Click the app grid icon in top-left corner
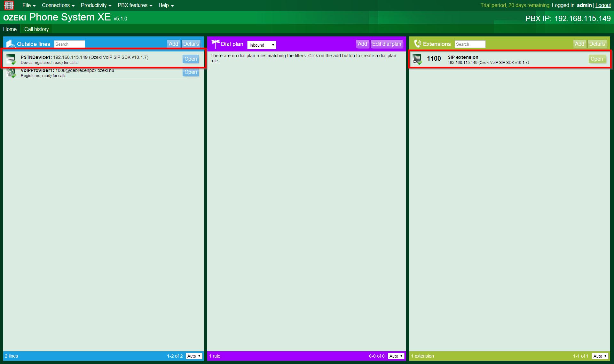This screenshot has width=614, height=364. point(9,5)
